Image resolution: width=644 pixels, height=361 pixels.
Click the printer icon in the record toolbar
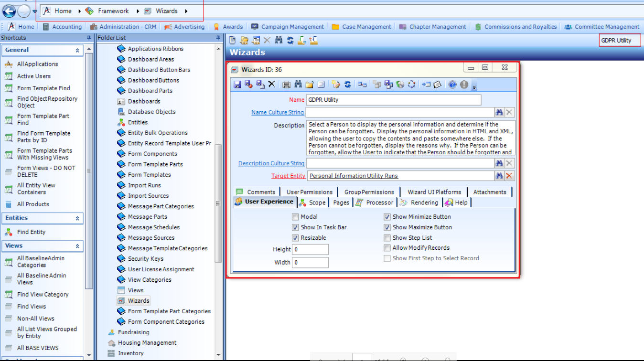pyautogui.click(x=286, y=85)
